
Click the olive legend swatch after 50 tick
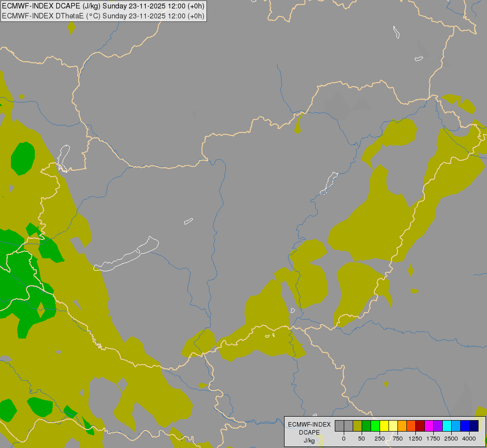[x=358, y=426]
